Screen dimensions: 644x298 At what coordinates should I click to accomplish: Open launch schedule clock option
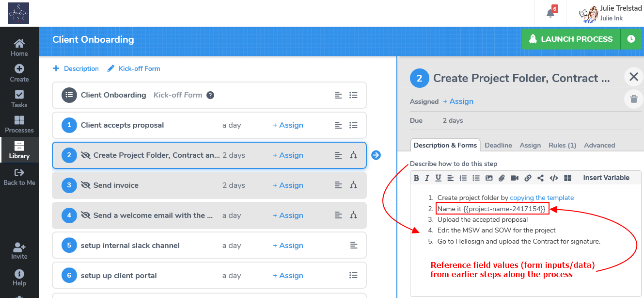click(631, 39)
